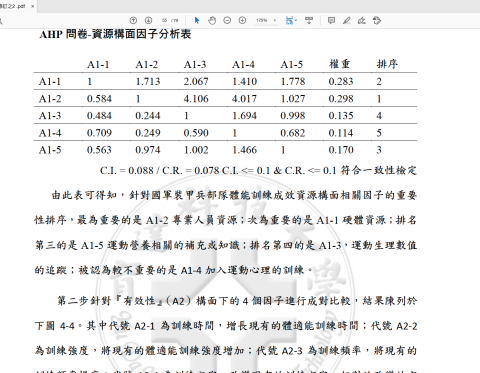Click the 排序 column header
480x373 pixels.
(387, 64)
